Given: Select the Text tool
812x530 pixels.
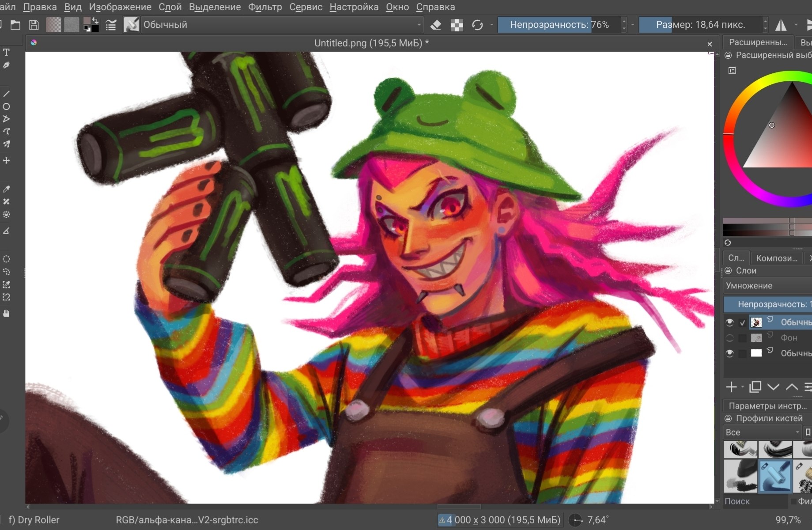Looking at the screenshot, I should [6, 53].
